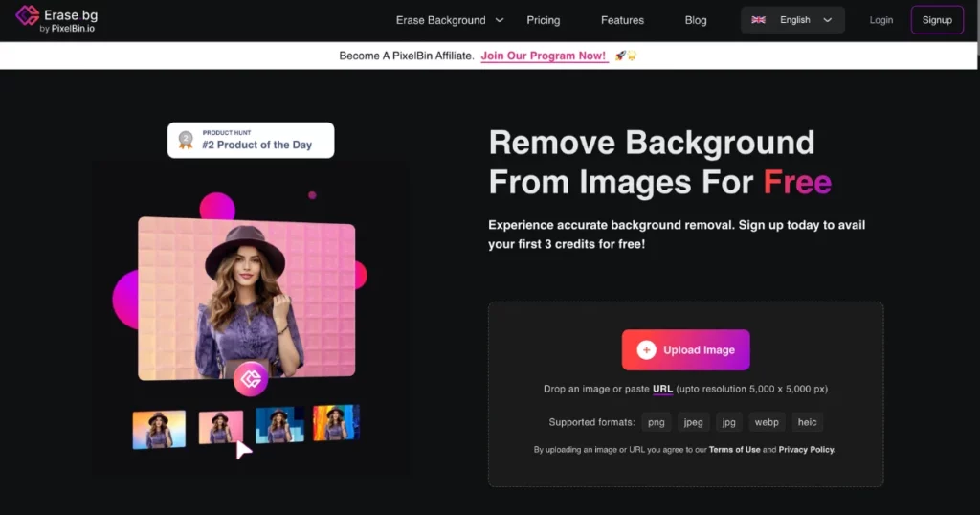Select the pink tiled background thumbnail
This screenshot has width=980, height=515.
(220, 428)
